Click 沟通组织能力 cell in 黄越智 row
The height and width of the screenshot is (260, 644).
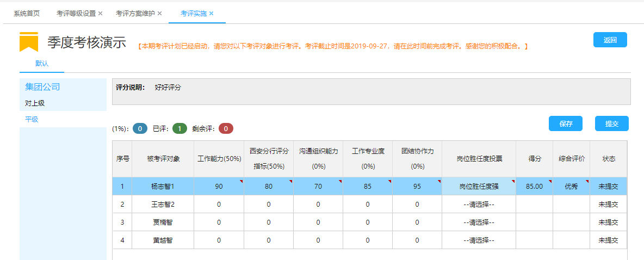coord(318,240)
